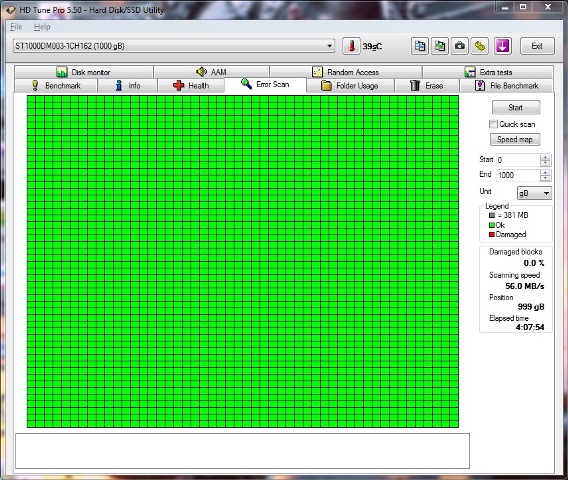The height and width of the screenshot is (480, 568).
Task: Click the Speed map button
Action: (x=515, y=139)
